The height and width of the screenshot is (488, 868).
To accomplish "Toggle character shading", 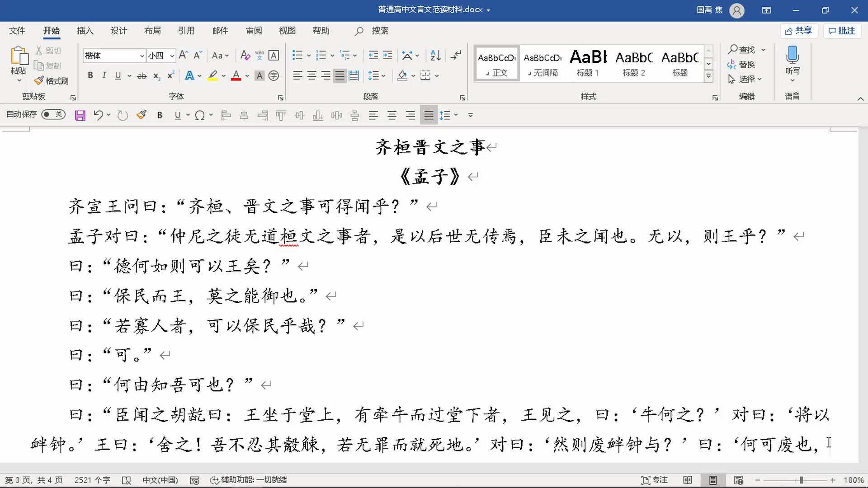I will pyautogui.click(x=259, y=76).
